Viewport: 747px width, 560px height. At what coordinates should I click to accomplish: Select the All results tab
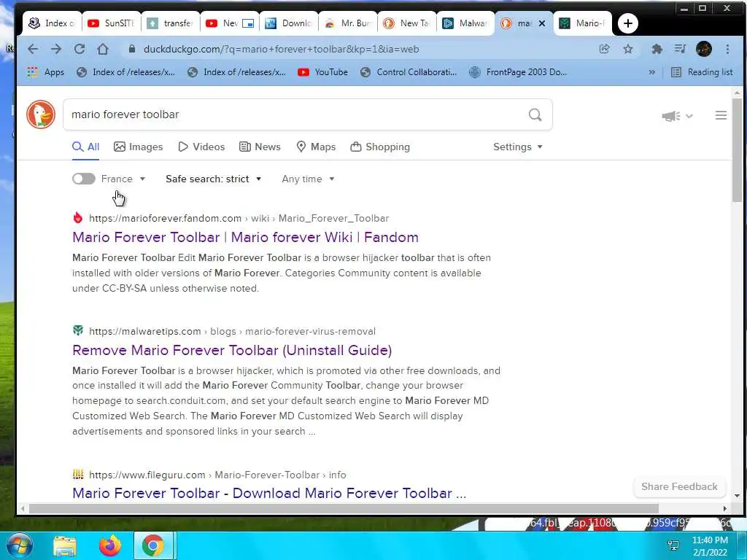(x=86, y=147)
